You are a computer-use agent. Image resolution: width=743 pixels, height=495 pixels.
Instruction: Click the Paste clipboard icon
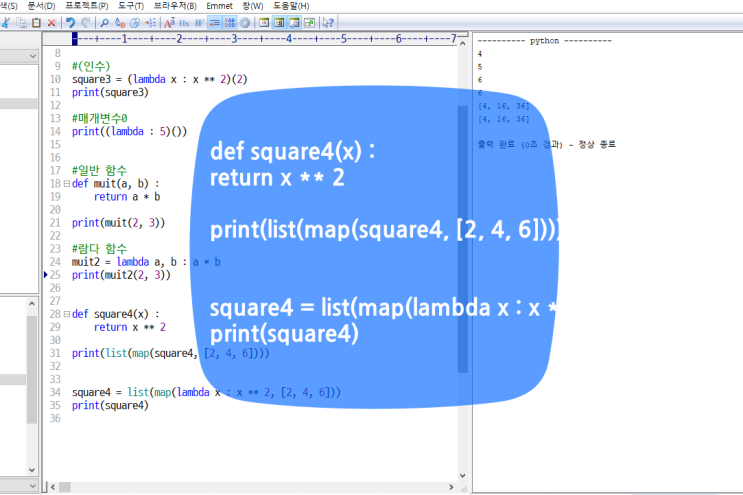point(36,22)
